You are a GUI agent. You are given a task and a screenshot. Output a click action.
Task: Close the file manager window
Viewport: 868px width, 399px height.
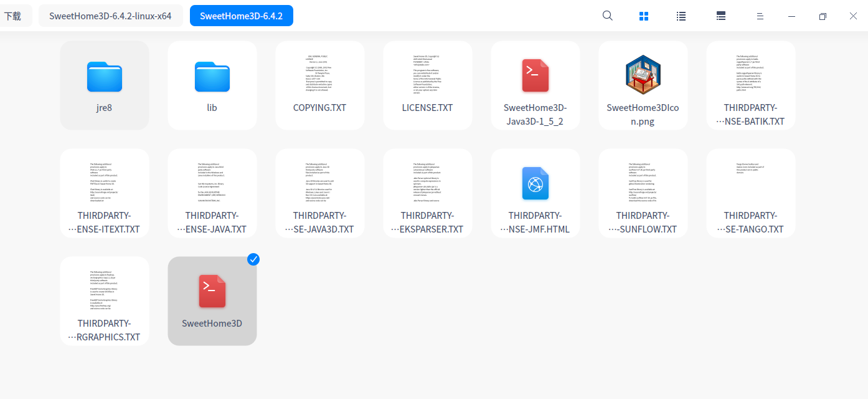coord(853,16)
